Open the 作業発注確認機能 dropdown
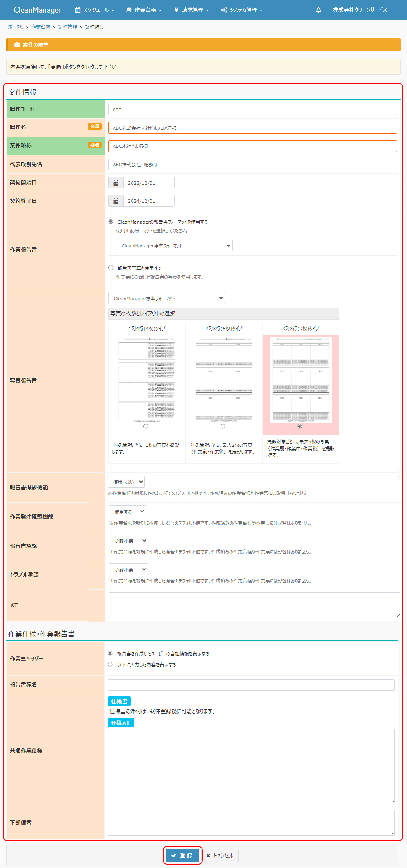407x868 pixels. [127, 512]
